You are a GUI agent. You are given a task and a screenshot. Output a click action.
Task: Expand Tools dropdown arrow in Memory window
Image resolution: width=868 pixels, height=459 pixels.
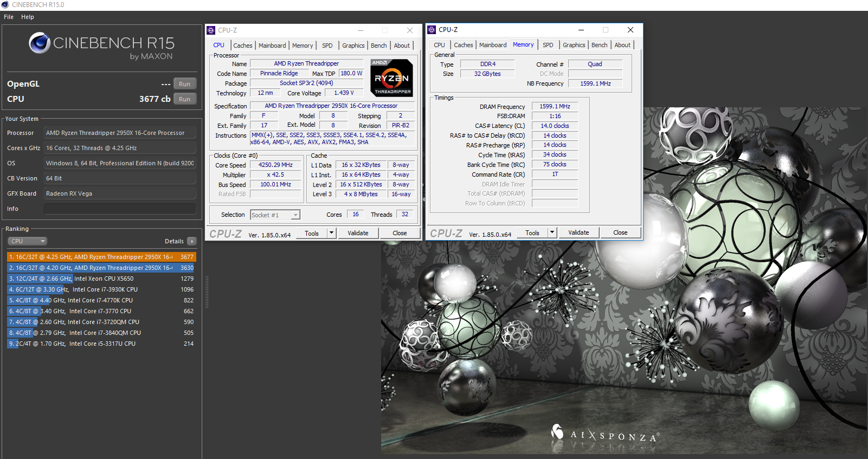pyautogui.click(x=552, y=232)
